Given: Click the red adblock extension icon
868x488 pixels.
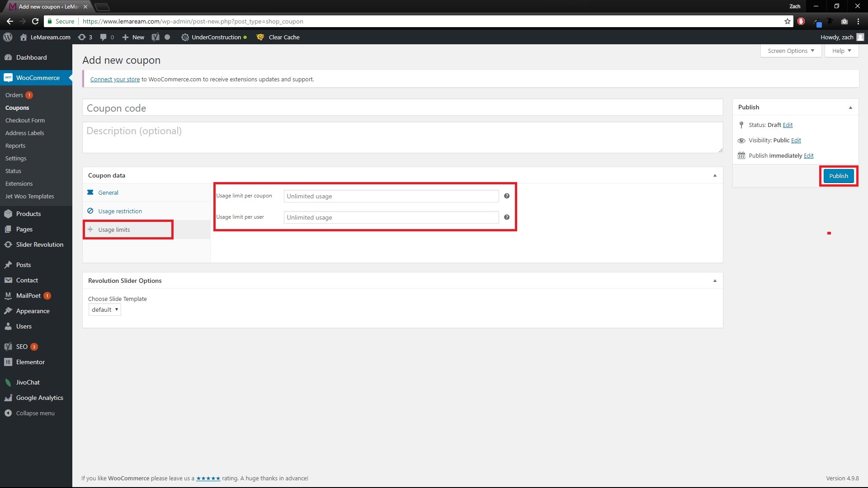Looking at the screenshot, I should coord(801,21).
